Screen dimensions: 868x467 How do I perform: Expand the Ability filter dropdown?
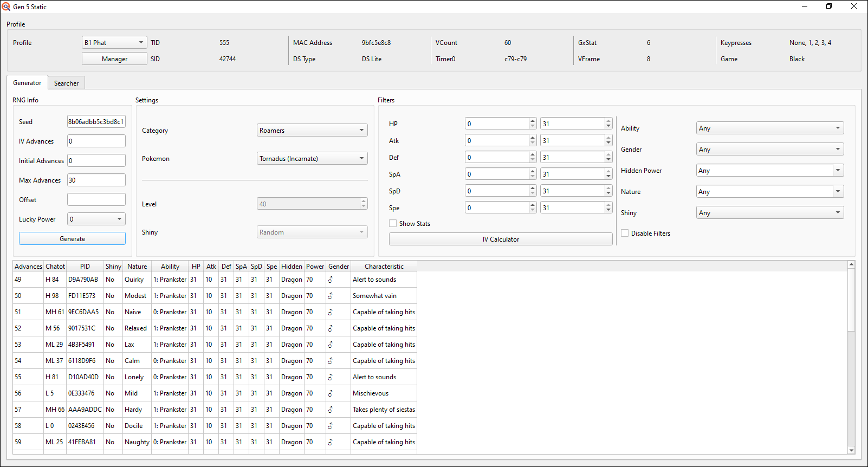coord(770,128)
